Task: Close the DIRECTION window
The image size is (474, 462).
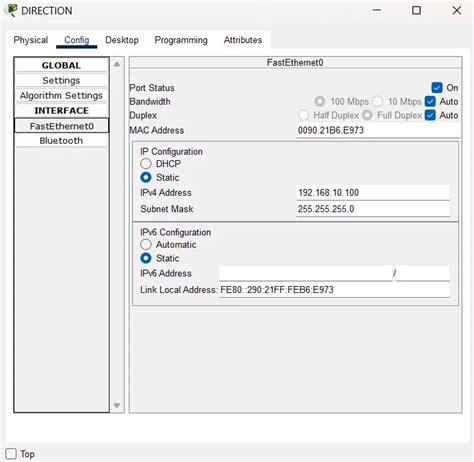Action: point(457,10)
